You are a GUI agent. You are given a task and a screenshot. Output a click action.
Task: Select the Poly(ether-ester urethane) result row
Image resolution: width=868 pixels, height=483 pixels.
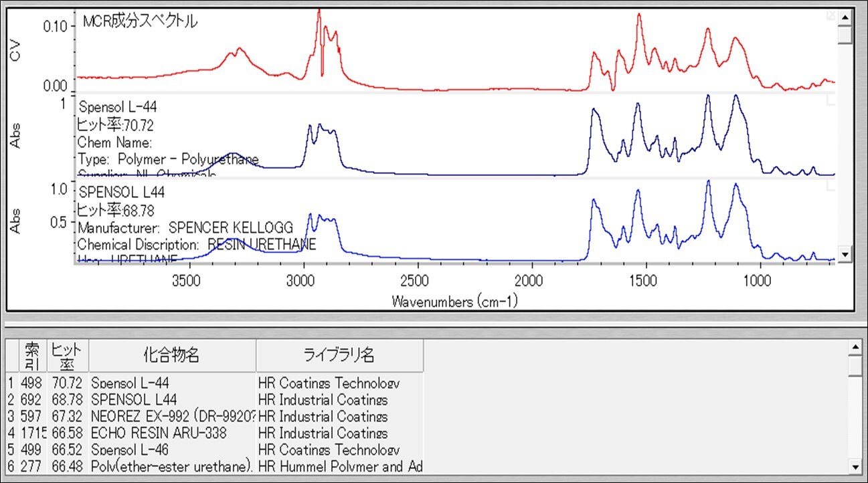215,467
